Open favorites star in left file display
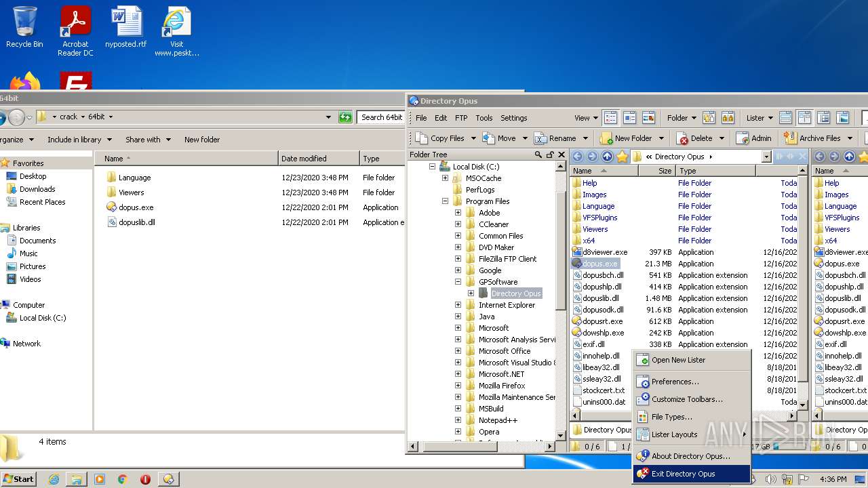The width and height of the screenshot is (868, 488). pyautogui.click(x=622, y=157)
